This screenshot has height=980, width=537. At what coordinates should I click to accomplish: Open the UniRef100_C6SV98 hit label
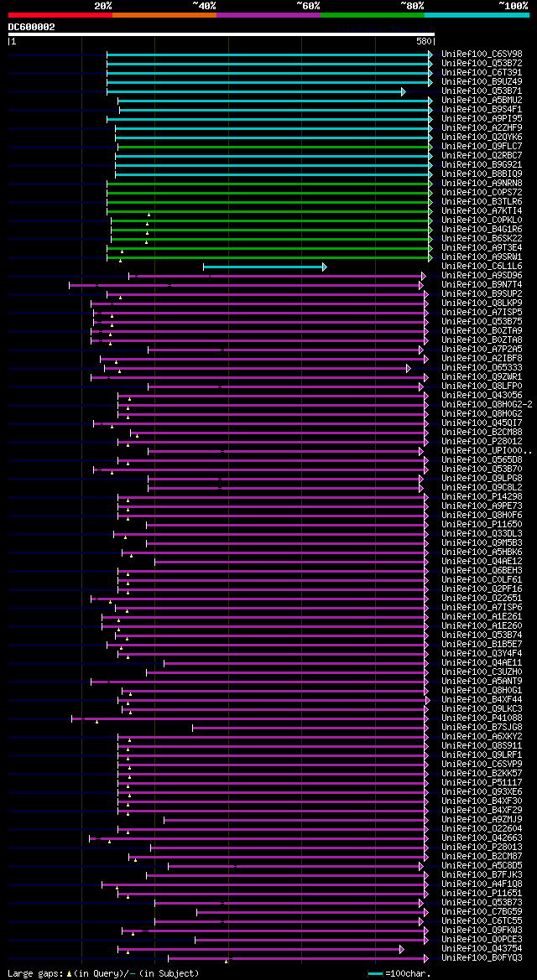(482, 54)
